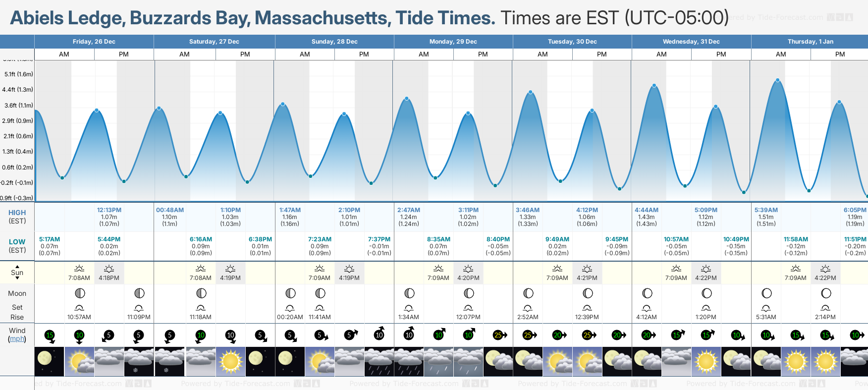Click Thursday's 5:39AM high tide peak marker
This screenshot has height=390, width=868.
pyautogui.click(x=778, y=80)
